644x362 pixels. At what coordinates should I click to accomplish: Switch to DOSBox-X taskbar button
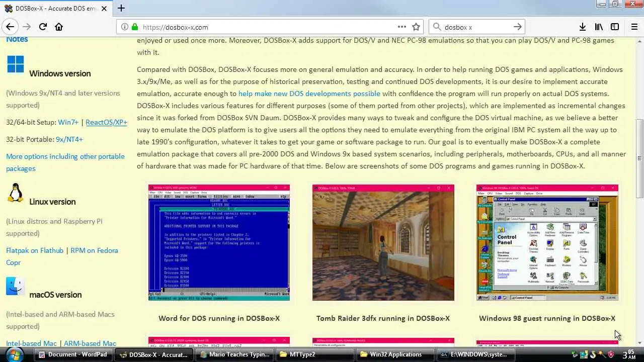click(154, 354)
